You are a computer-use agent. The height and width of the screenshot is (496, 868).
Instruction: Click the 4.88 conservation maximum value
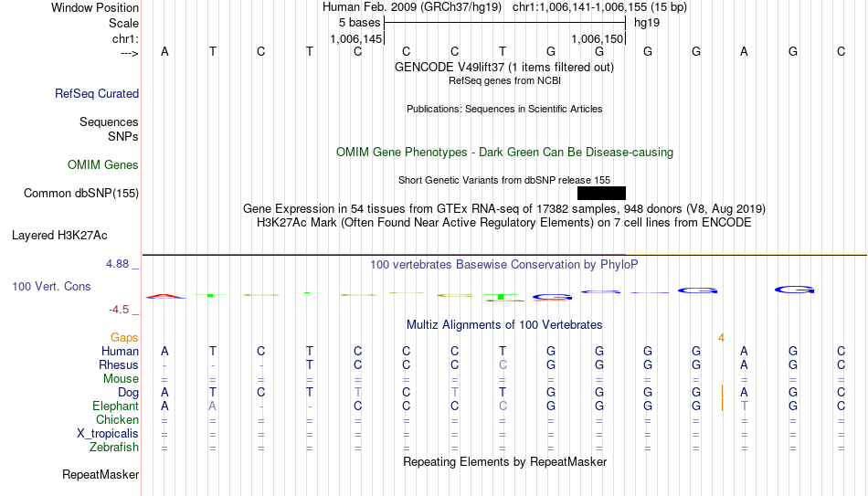pyautogui.click(x=117, y=264)
